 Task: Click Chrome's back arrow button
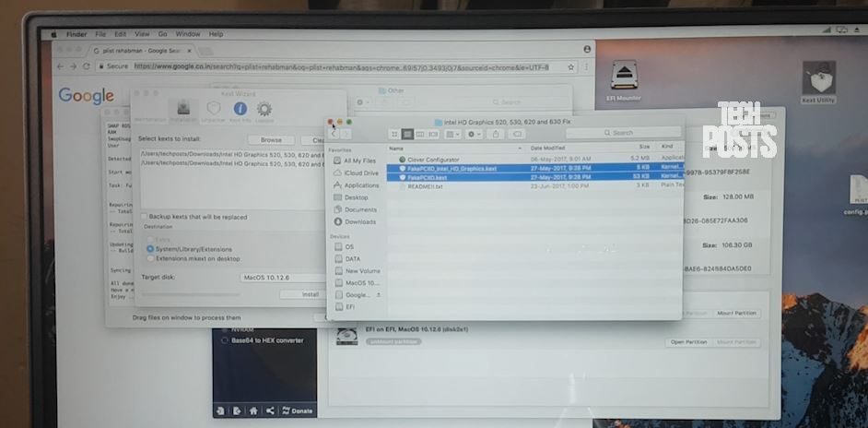(x=60, y=66)
